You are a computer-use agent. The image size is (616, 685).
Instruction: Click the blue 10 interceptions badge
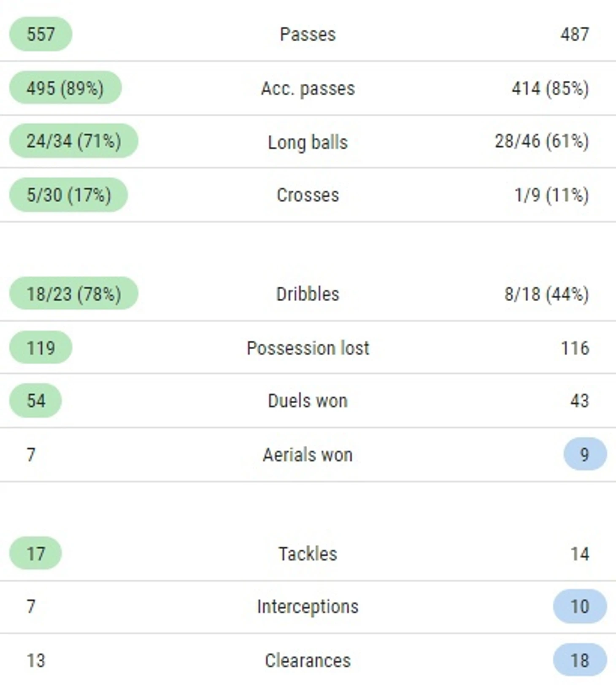coord(580,607)
